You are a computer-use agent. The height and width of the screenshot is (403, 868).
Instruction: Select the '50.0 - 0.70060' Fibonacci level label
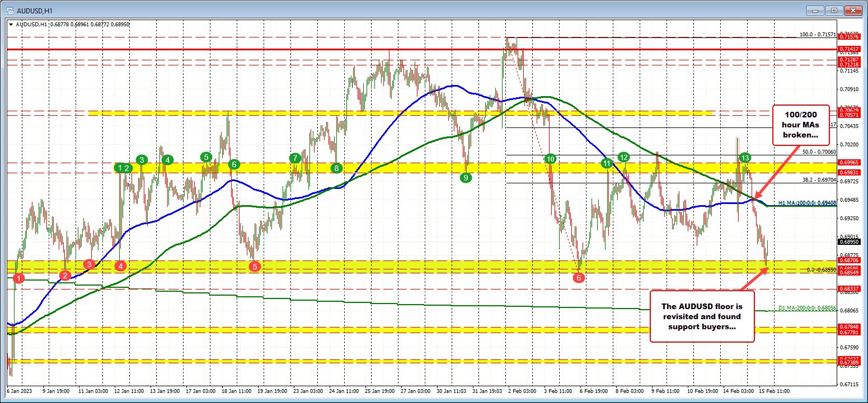(x=819, y=151)
